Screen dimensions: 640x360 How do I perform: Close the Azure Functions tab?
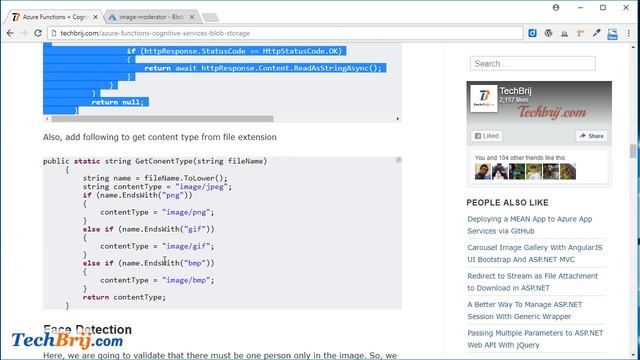point(95,17)
